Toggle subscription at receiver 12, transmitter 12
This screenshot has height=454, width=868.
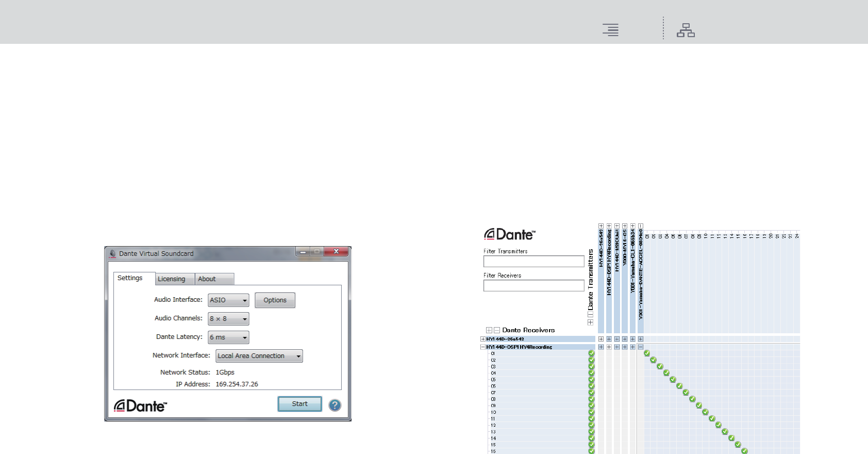point(719,425)
